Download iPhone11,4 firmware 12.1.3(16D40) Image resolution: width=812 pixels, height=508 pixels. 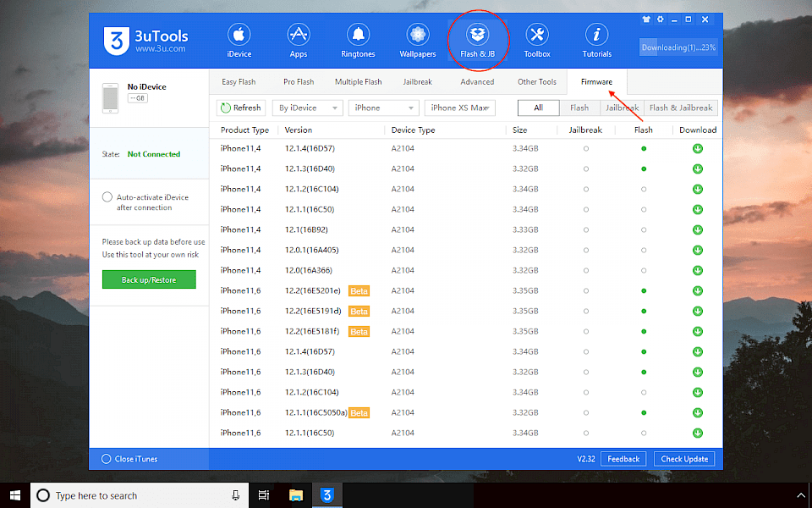coord(698,169)
